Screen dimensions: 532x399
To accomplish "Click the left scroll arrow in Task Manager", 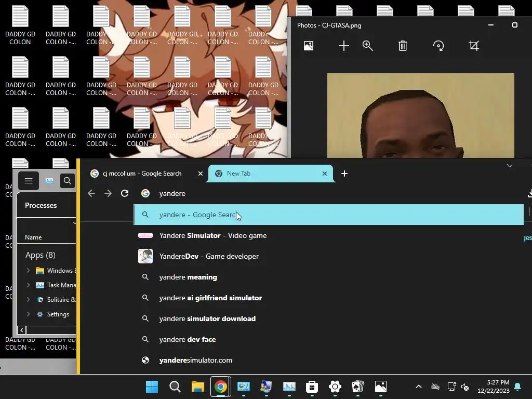I will click(22, 330).
